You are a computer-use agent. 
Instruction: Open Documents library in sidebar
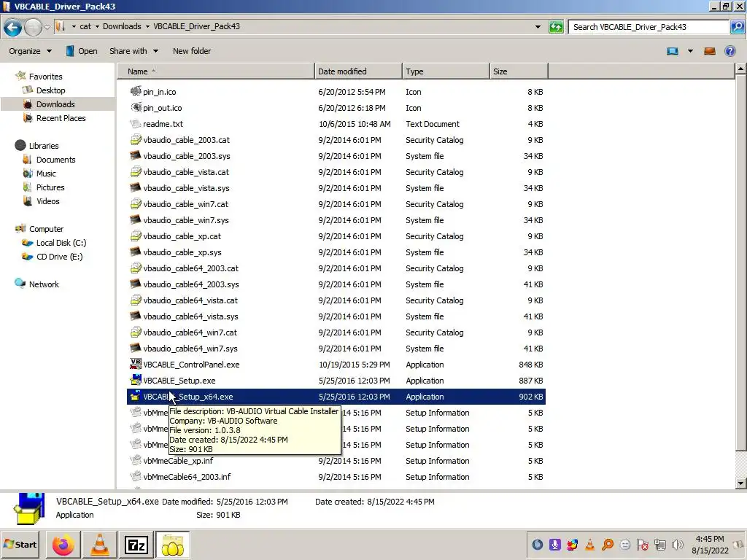(55, 160)
